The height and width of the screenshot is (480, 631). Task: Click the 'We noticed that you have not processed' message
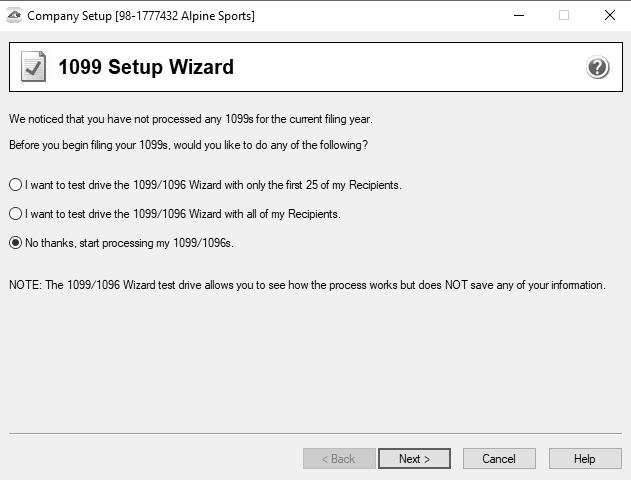click(x=190, y=120)
